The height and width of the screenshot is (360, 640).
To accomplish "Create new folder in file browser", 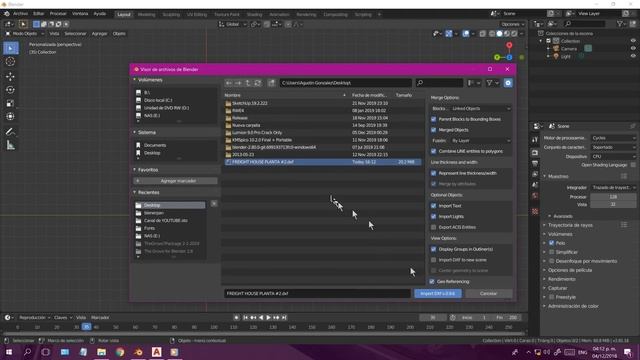I will [271, 83].
